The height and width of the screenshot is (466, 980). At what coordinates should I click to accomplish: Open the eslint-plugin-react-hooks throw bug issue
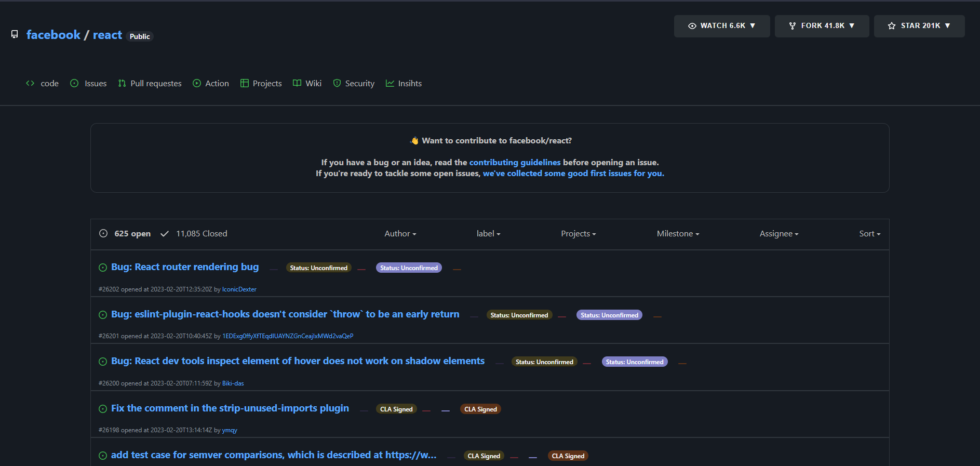pyautogui.click(x=285, y=314)
